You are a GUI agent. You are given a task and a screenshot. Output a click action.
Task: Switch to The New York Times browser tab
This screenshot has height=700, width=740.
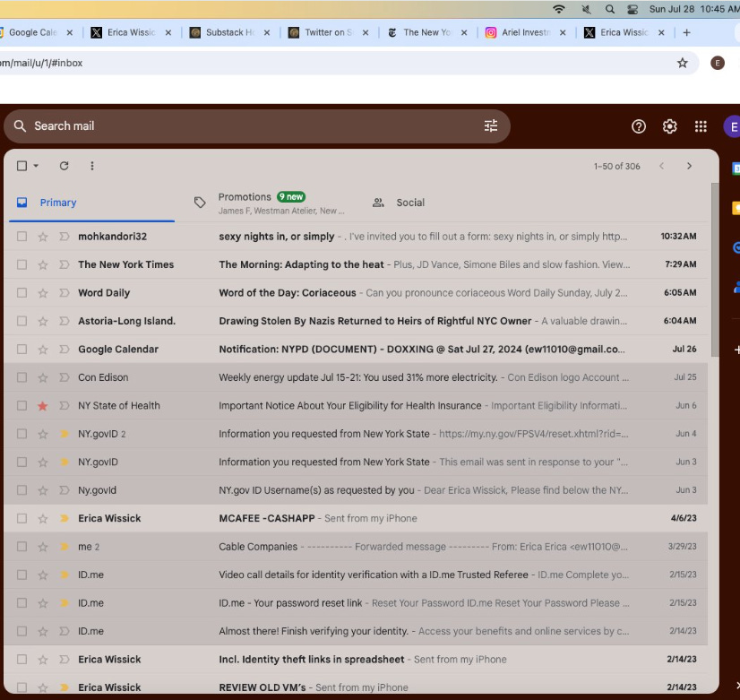(426, 32)
